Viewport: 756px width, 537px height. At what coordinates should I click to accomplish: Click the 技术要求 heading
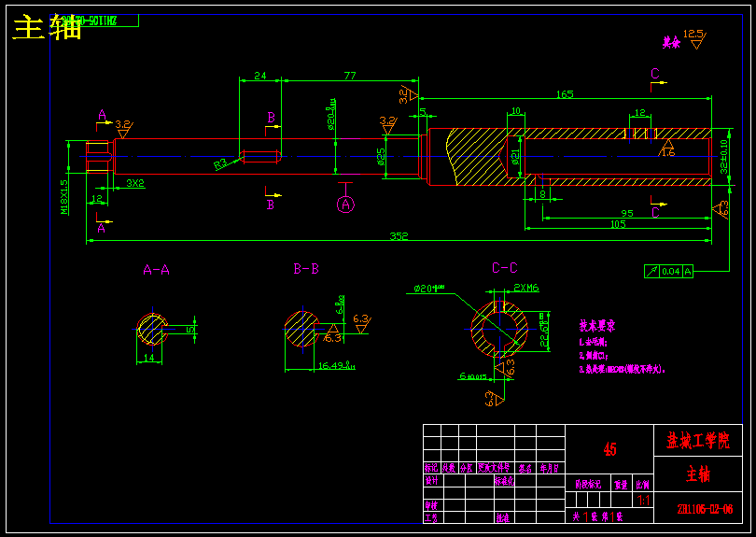(597, 326)
